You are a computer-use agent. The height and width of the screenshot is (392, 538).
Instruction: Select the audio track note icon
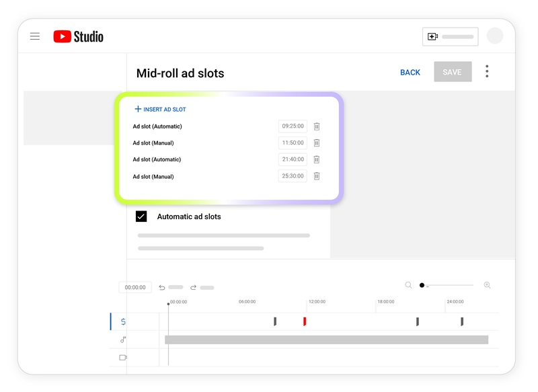point(123,340)
